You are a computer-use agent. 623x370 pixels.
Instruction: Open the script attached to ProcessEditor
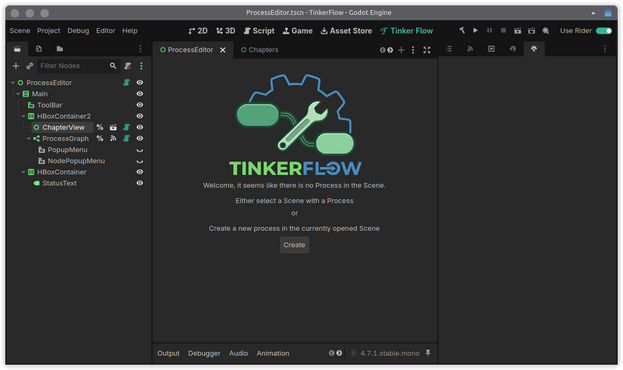(x=126, y=82)
